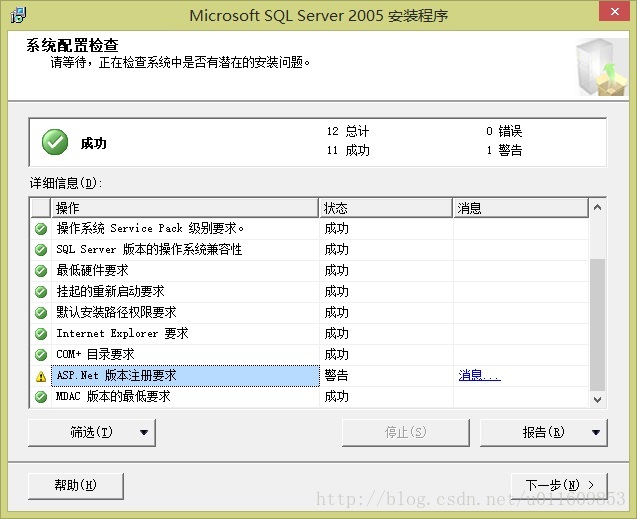Click the 1 警告 summary count
637x519 pixels.
504,150
